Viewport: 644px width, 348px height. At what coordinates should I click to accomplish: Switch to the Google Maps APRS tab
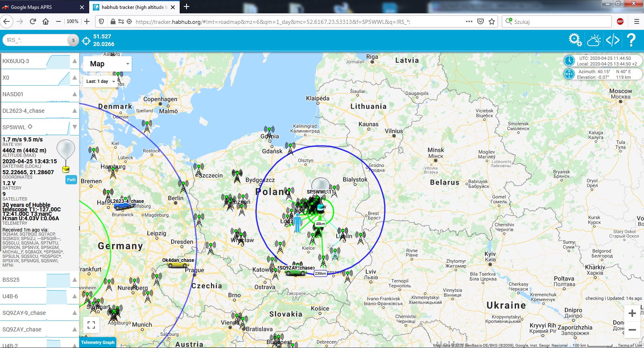(x=44, y=7)
